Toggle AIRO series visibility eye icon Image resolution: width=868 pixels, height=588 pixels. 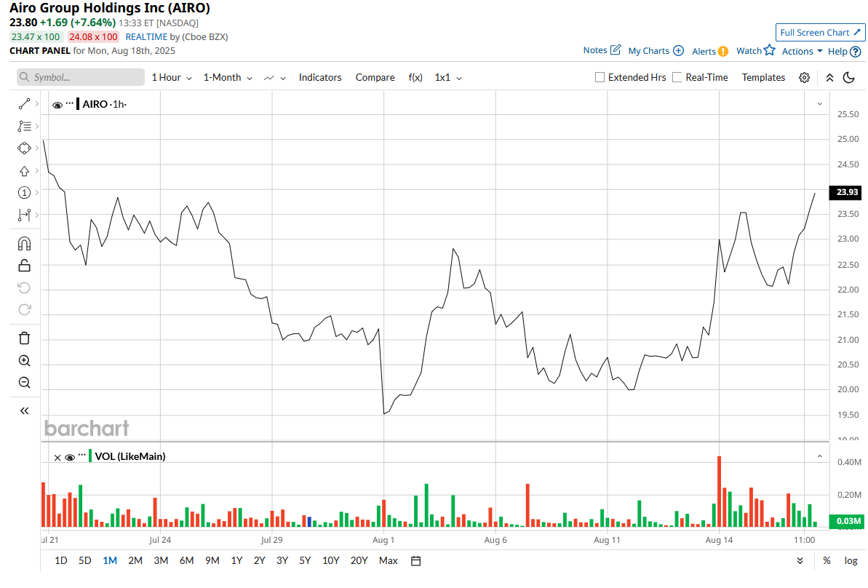tap(57, 105)
